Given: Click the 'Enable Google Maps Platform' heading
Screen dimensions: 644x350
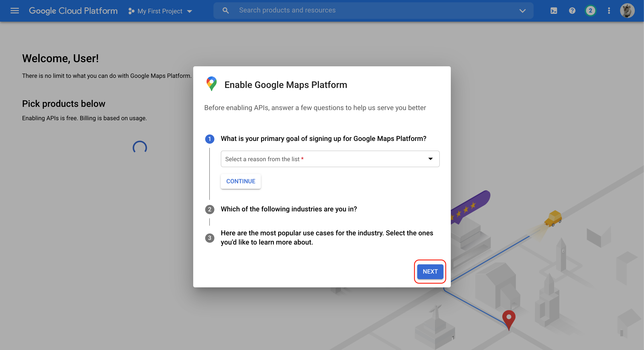Looking at the screenshot, I should [286, 85].
